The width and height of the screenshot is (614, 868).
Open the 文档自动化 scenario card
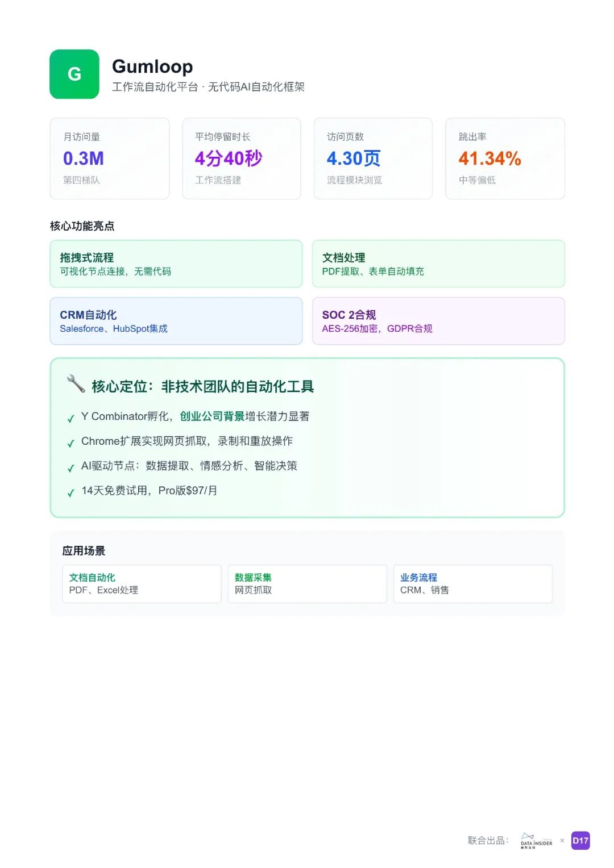coord(142,583)
